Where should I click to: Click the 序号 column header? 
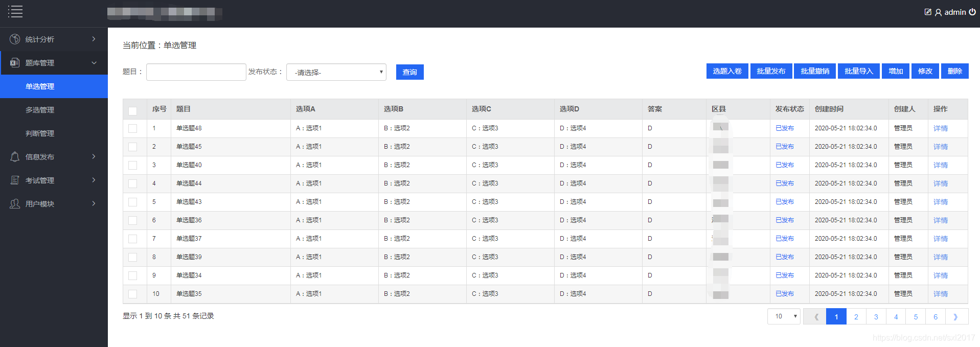tap(159, 109)
